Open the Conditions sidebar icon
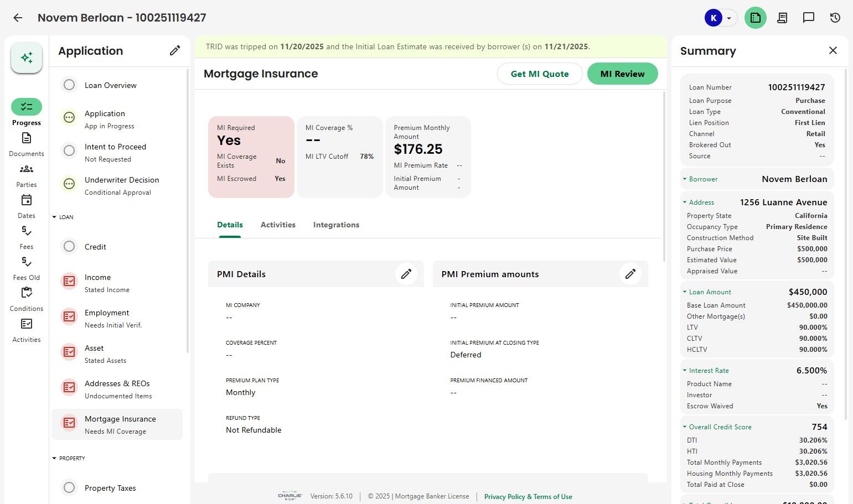This screenshot has width=853, height=504. pyautogui.click(x=27, y=298)
